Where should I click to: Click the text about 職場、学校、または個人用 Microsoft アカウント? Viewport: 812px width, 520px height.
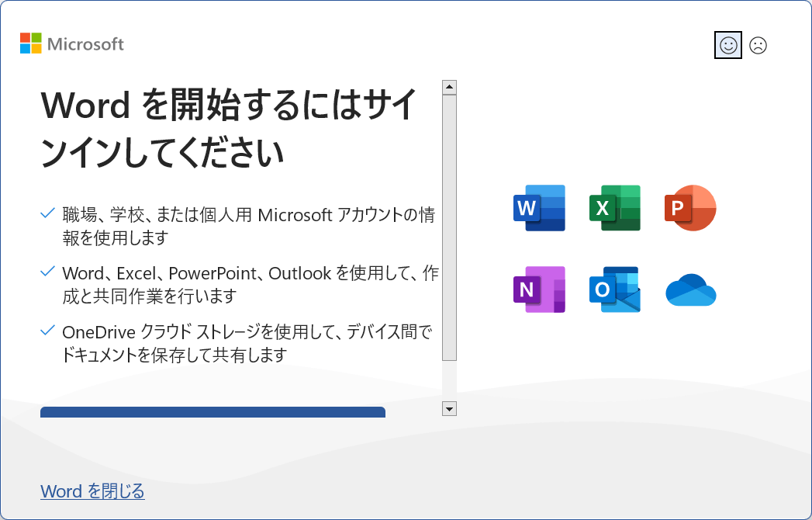coord(249,226)
